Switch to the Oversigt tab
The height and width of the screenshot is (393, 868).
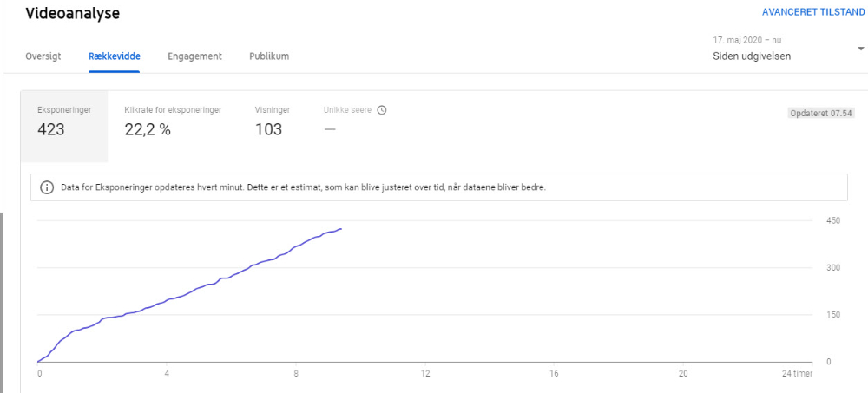(x=43, y=56)
